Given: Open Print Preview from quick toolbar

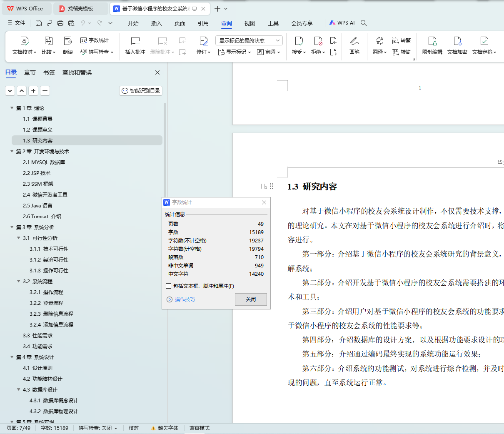Looking at the screenshot, I should point(71,23).
